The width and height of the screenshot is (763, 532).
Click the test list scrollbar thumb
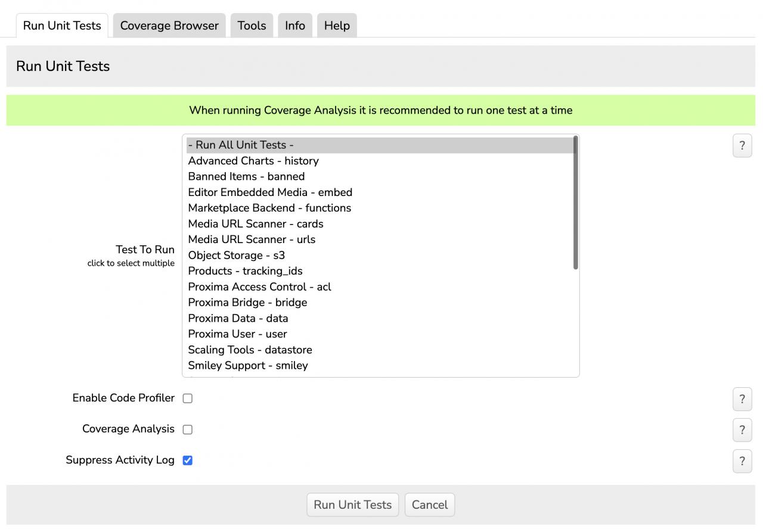click(575, 203)
